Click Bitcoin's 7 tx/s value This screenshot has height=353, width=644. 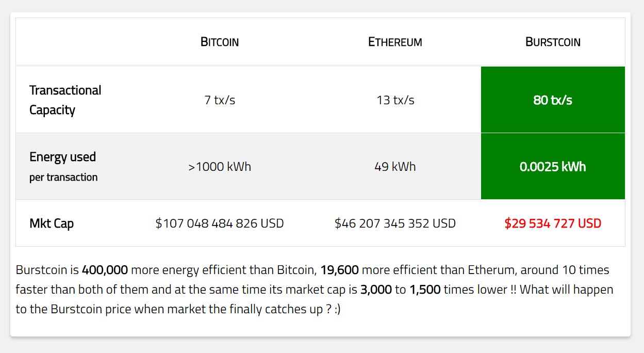pyautogui.click(x=220, y=100)
